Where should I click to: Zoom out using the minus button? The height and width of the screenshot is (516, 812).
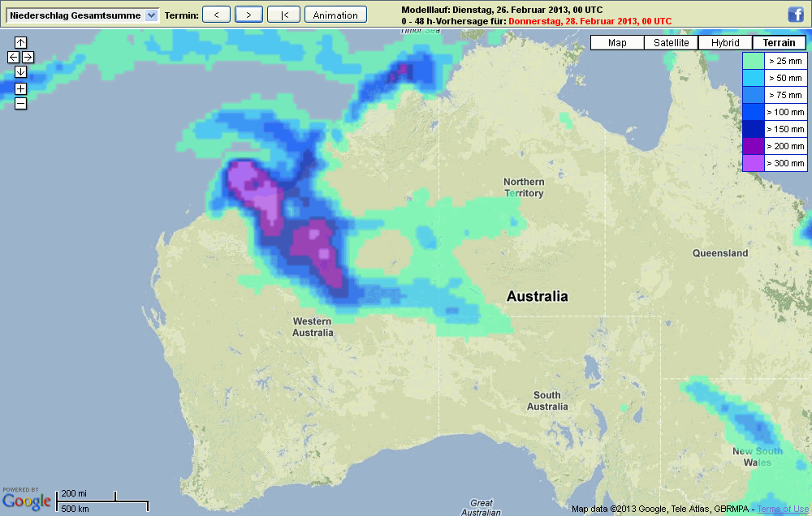[20, 103]
